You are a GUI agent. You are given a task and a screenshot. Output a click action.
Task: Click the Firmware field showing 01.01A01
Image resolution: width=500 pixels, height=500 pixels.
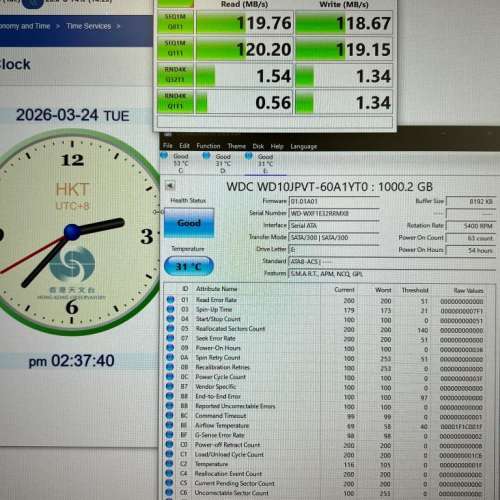point(334,201)
